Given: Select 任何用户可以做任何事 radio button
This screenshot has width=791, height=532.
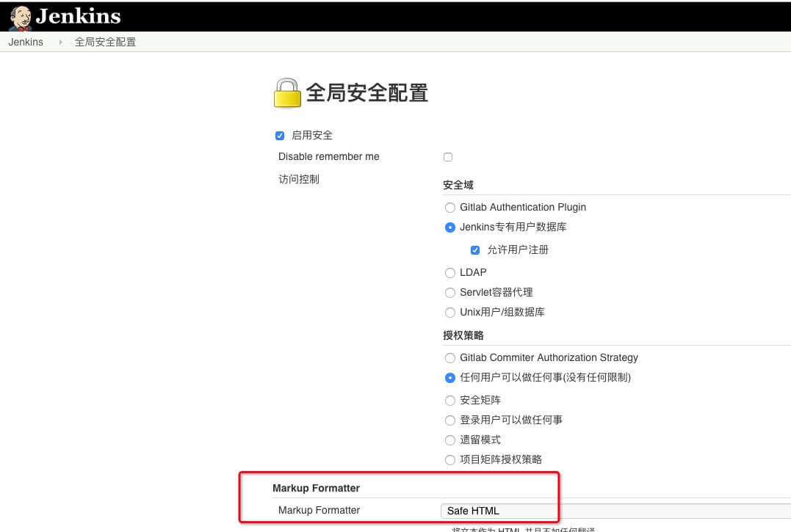Looking at the screenshot, I should pyautogui.click(x=450, y=377).
